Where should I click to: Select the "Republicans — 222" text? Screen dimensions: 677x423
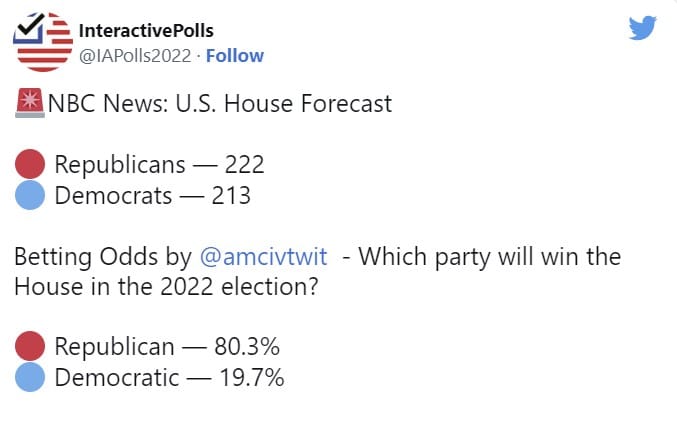point(158,164)
